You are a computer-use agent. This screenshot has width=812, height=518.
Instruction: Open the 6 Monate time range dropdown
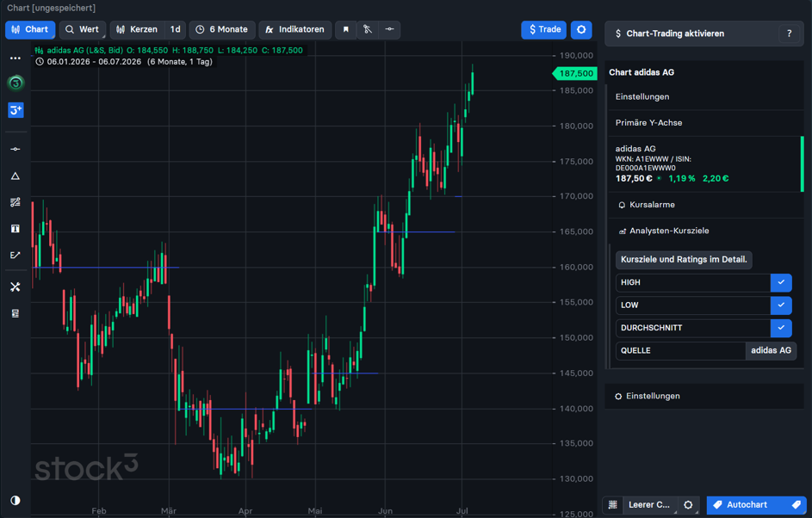click(222, 29)
